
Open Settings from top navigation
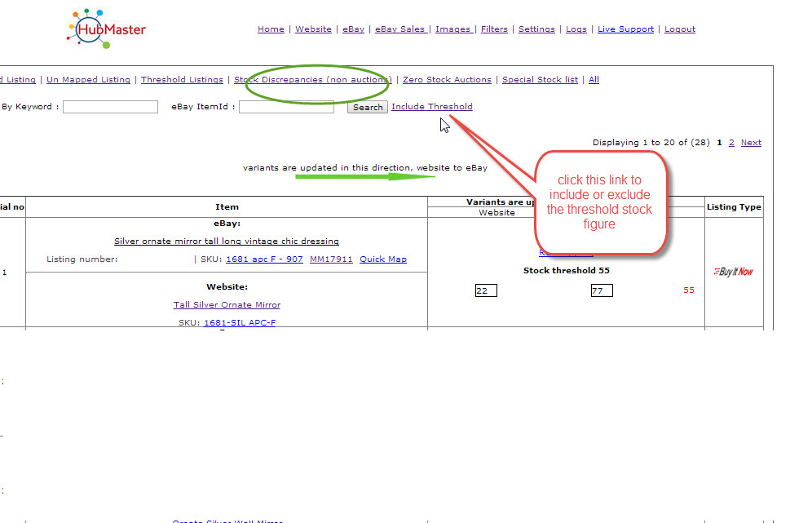(x=536, y=29)
